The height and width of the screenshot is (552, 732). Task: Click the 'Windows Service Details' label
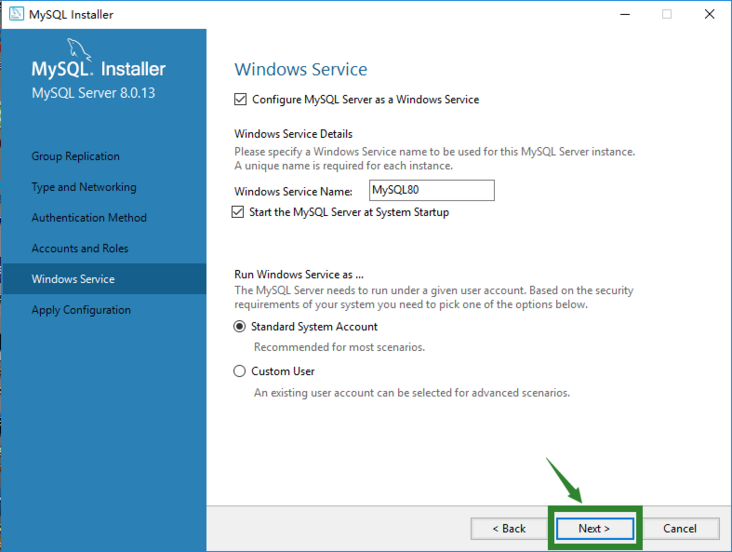point(293,134)
